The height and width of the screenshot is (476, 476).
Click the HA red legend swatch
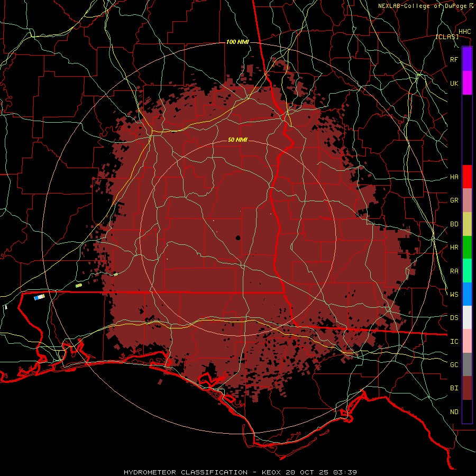(x=467, y=177)
